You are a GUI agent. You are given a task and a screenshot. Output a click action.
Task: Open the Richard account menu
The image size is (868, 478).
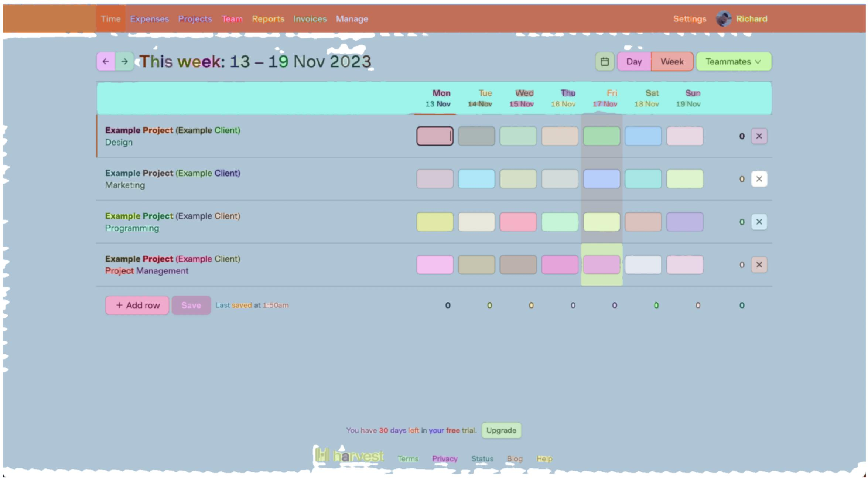(751, 19)
